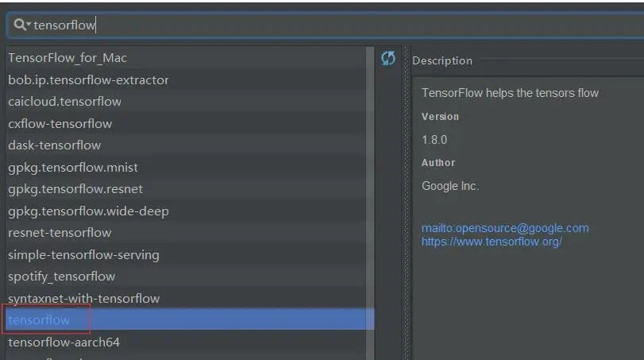Select bob.ip.tensorflow-extractor package
Screen dimensions: 644x360
point(186,79)
